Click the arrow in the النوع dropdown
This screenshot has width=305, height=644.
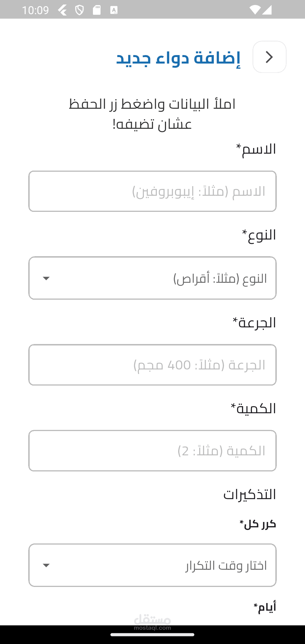[46, 279]
